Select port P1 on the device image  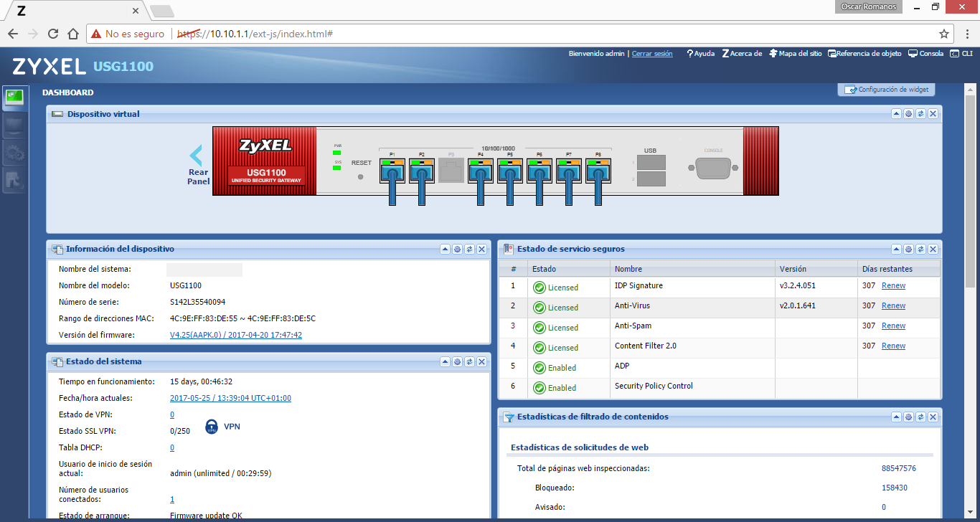(x=392, y=171)
